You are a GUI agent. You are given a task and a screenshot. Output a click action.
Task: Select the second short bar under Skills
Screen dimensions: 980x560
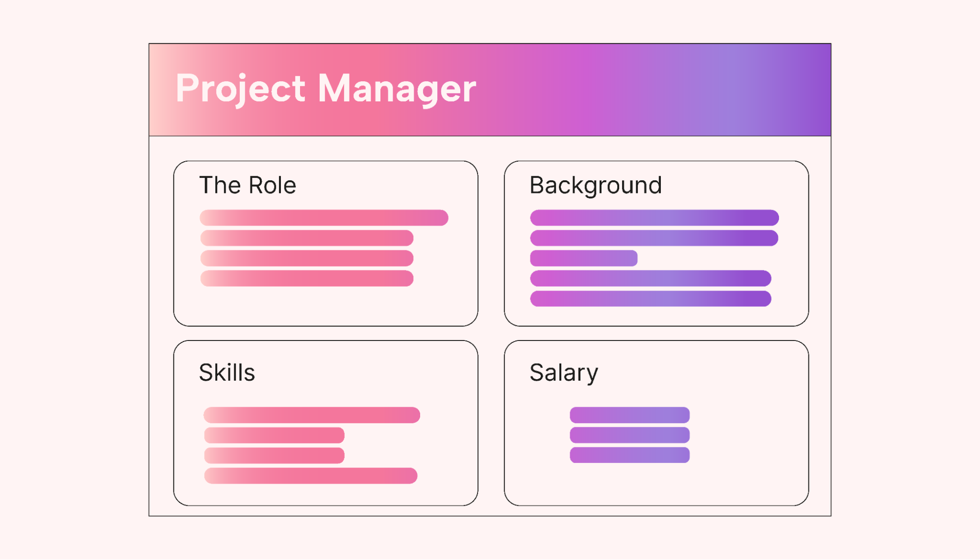tap(275, 435)
